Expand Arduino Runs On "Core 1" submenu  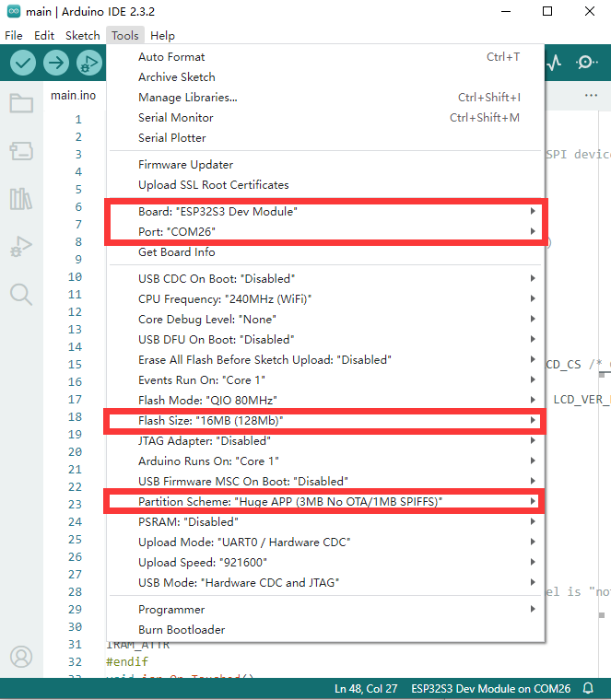(325, 461)
